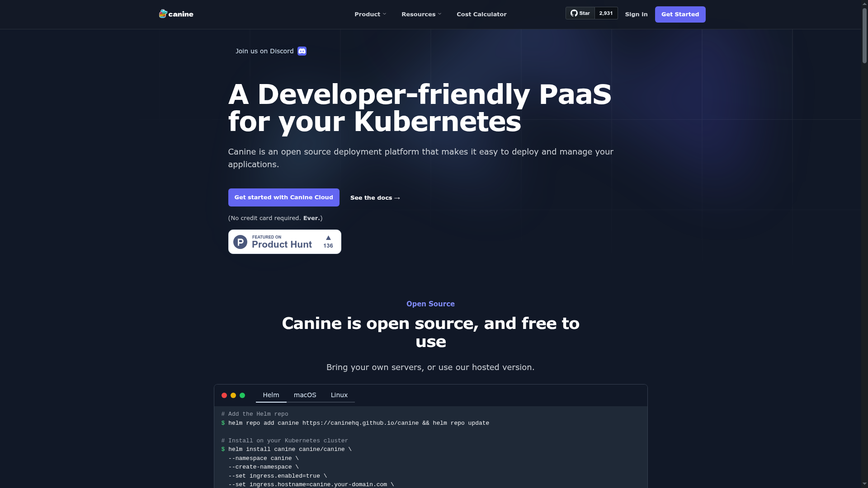Viewport: 868px width, 488px height.
Task: Switch to the Linux tab
Action: (339, 395)
